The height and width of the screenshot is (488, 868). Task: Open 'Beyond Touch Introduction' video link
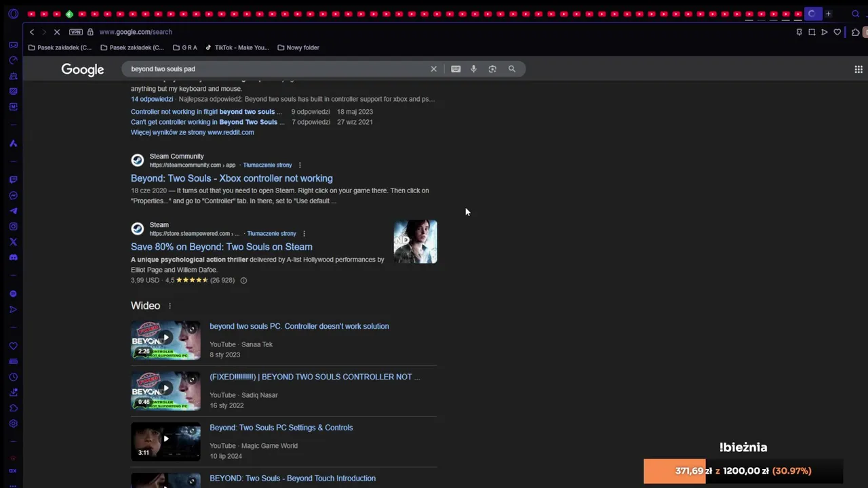[x=292, y=479]
